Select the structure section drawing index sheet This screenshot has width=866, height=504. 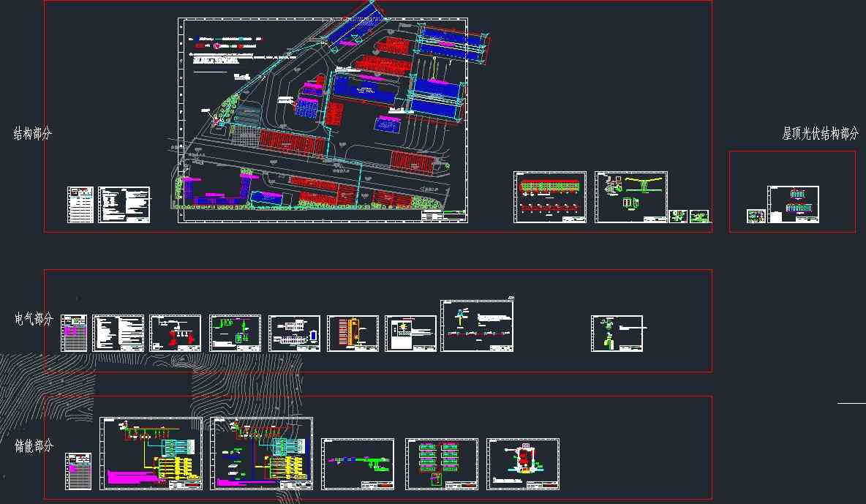tap(80, 205)
